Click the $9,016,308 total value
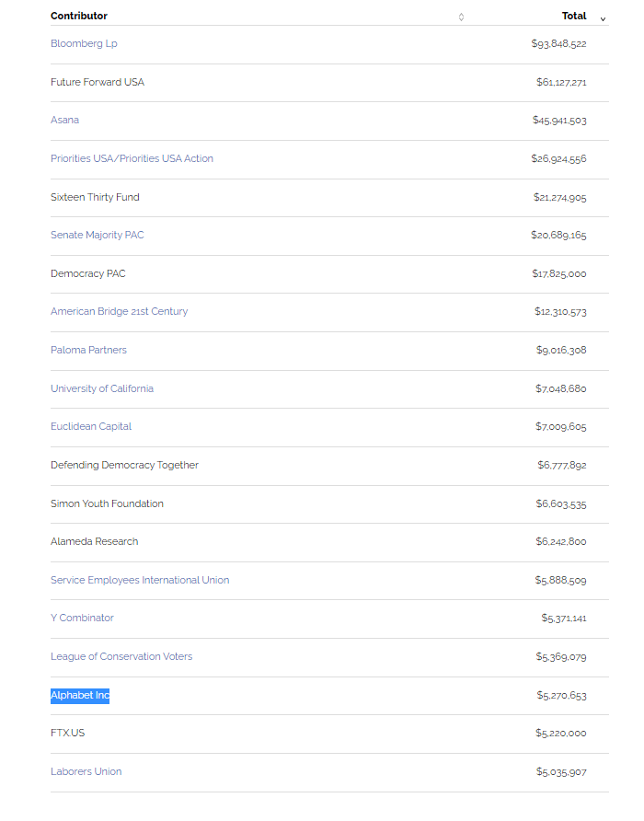The image size is (644, 821). tap(561, 350)
